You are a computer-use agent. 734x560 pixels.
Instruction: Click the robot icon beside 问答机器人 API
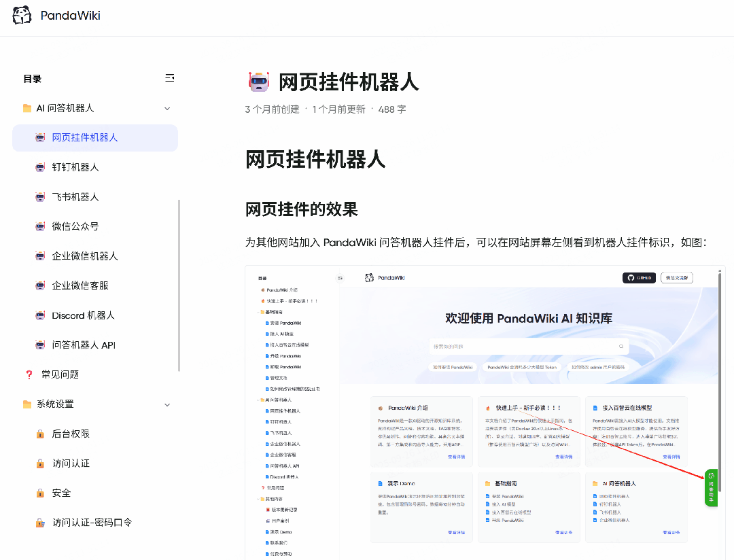pos(40,345)
